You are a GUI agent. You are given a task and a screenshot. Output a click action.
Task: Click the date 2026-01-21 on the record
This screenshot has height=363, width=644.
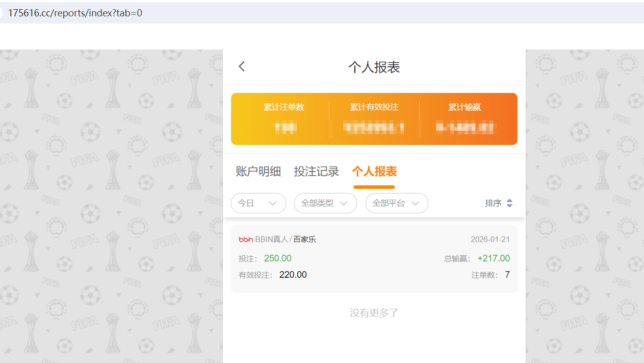pyautogui.click(x=490, y=239)
